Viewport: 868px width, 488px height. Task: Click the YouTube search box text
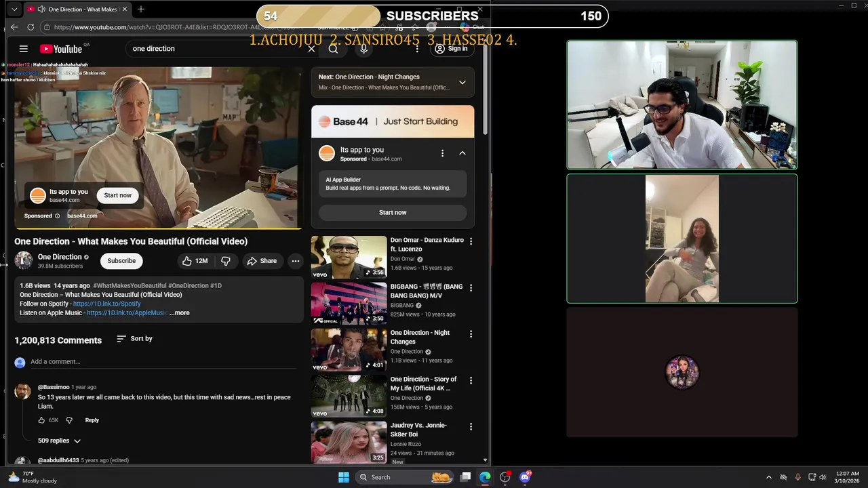click(154, 49)
